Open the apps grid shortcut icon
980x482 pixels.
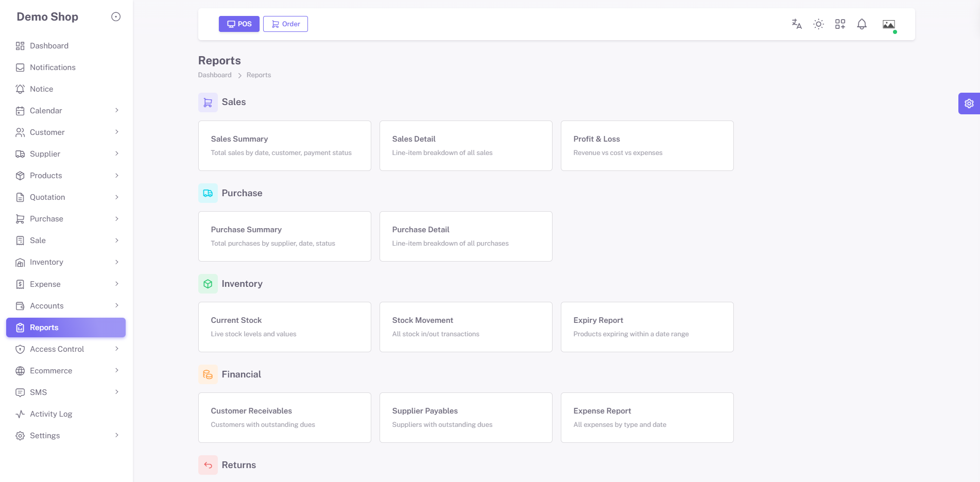(x=840, y=24)
